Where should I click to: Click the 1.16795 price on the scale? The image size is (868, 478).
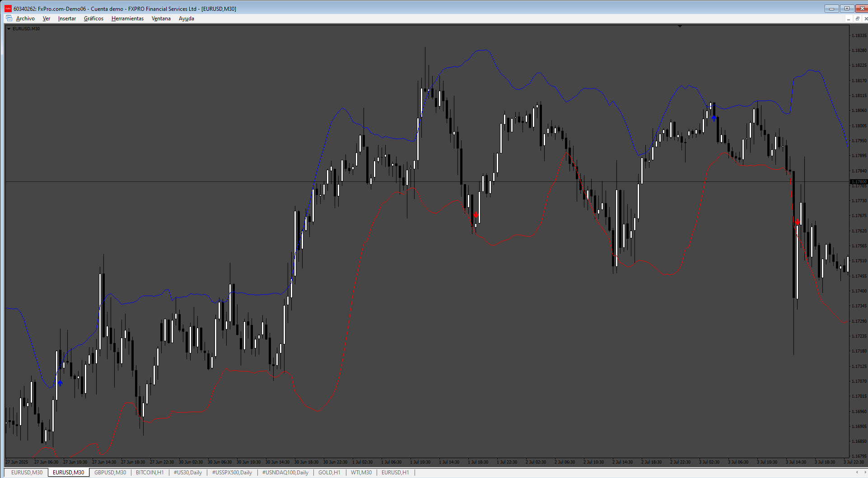pos(859,456)
